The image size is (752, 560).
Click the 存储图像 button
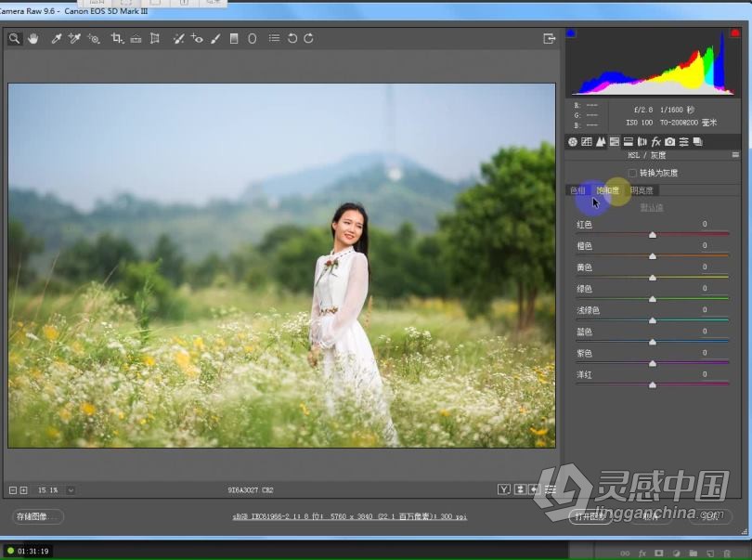click(x=37, y=516)
